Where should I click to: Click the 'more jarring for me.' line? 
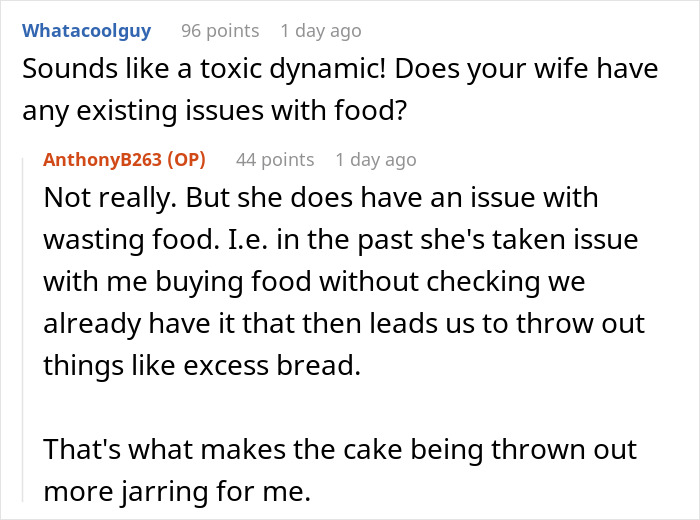[x=173, y=492]
